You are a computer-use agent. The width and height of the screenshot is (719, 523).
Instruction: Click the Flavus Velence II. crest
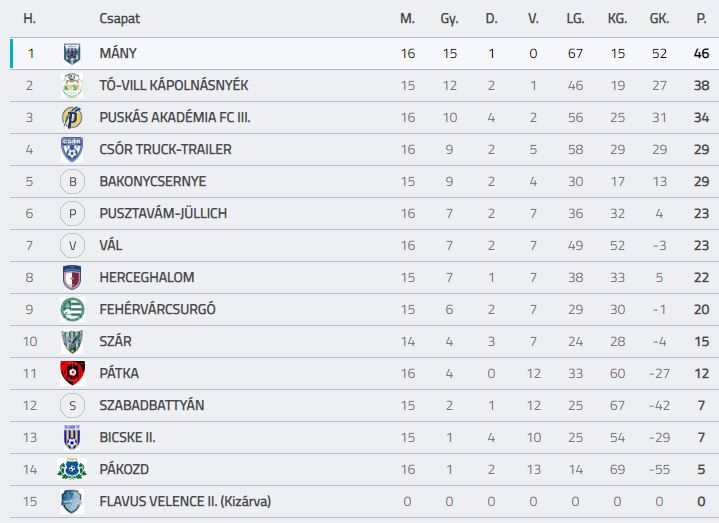tap(72, 501)
